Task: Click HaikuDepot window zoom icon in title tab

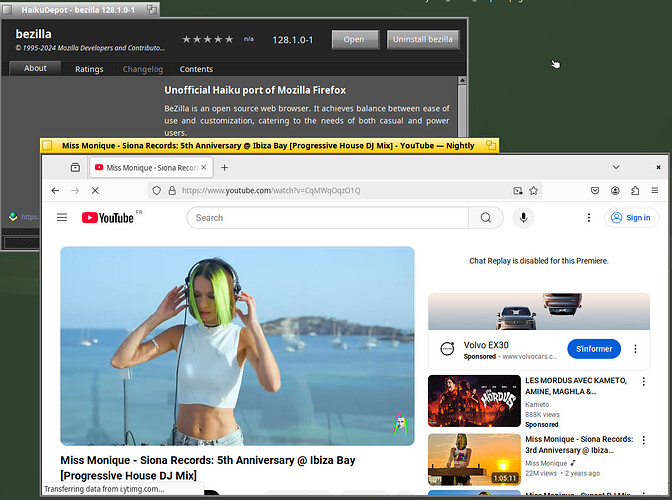Action: click(151, 9)
